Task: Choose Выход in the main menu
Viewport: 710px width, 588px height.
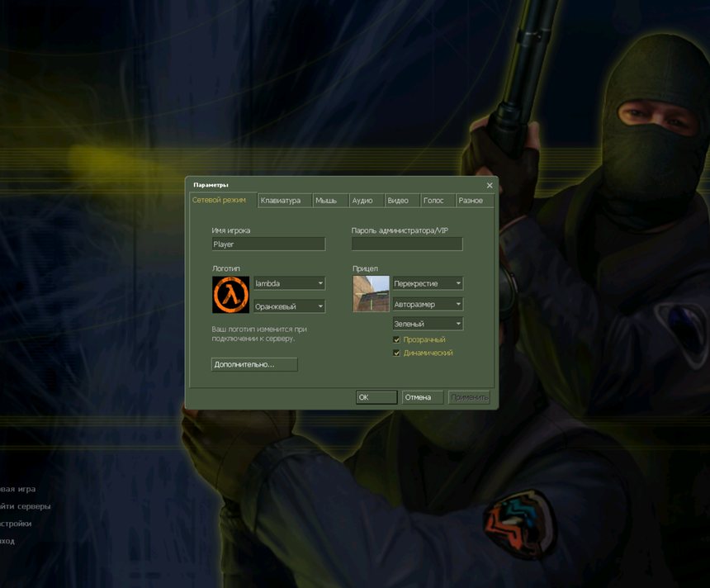Action: (7, 541)
